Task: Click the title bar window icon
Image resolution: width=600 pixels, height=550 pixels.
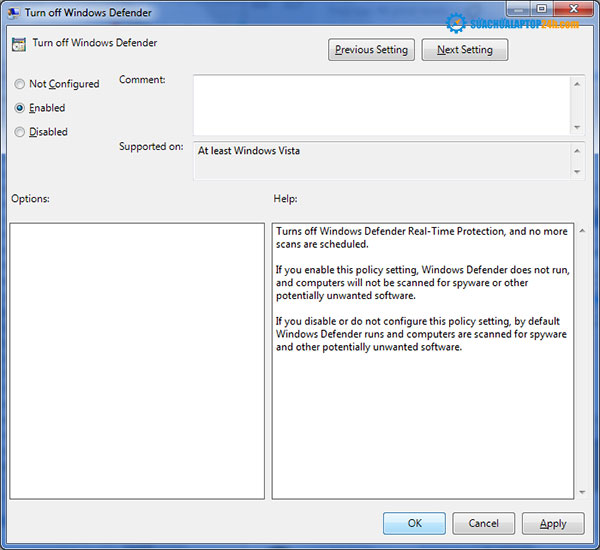Action: 14,13
